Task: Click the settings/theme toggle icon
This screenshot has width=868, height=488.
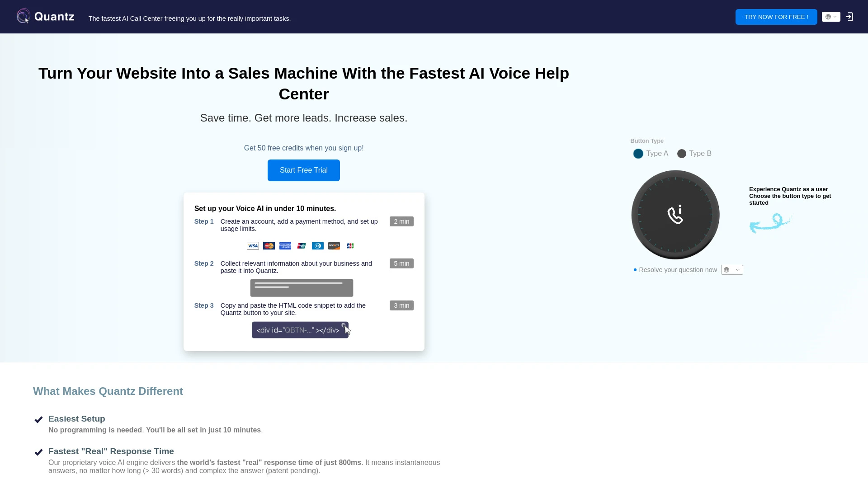Action: pos(831,17)
